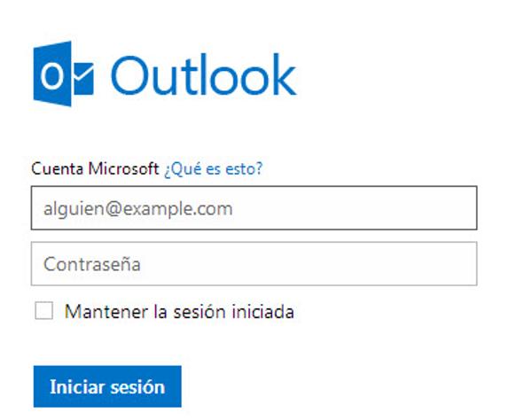Viewport: 532px width, 420px height.
Task: Place cursor in the password box
Action: [x=254, y=263]
